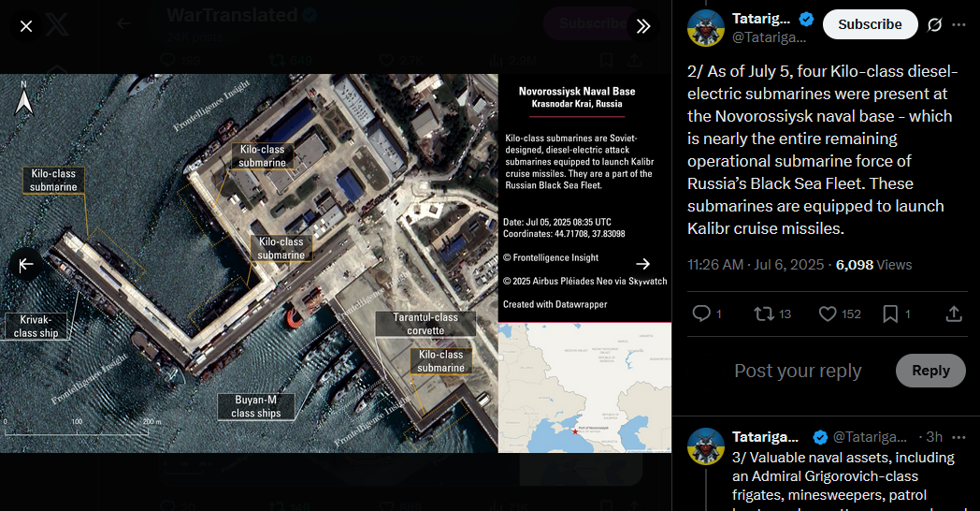Click the 'Novorossiysk Naval Base' heading in image
Screen dimensions: 980x511
click(x=577, y=92)
